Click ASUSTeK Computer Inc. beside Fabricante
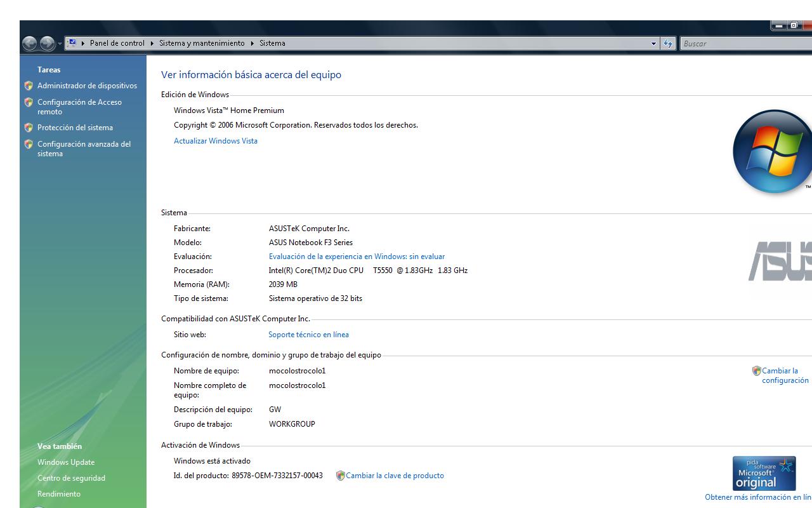The width and height of the screenshot is (812, 508). (309, 229)
